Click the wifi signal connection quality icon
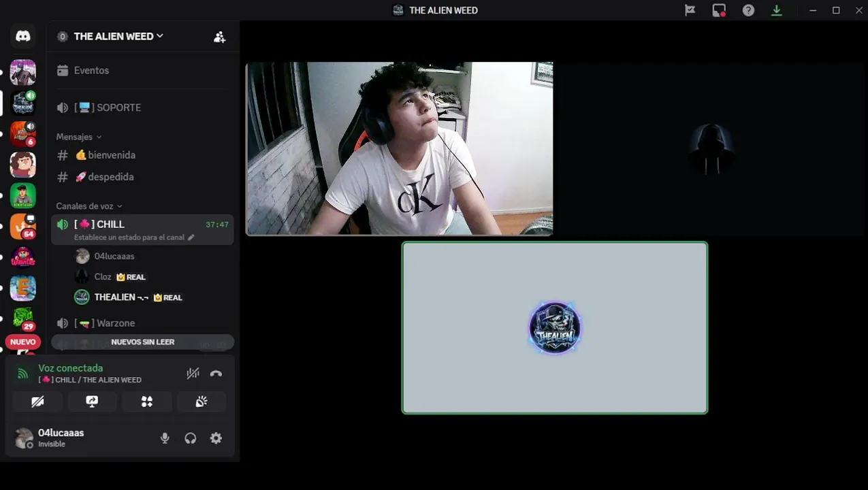Screen dimensions: 868x490 click(23, 374)
